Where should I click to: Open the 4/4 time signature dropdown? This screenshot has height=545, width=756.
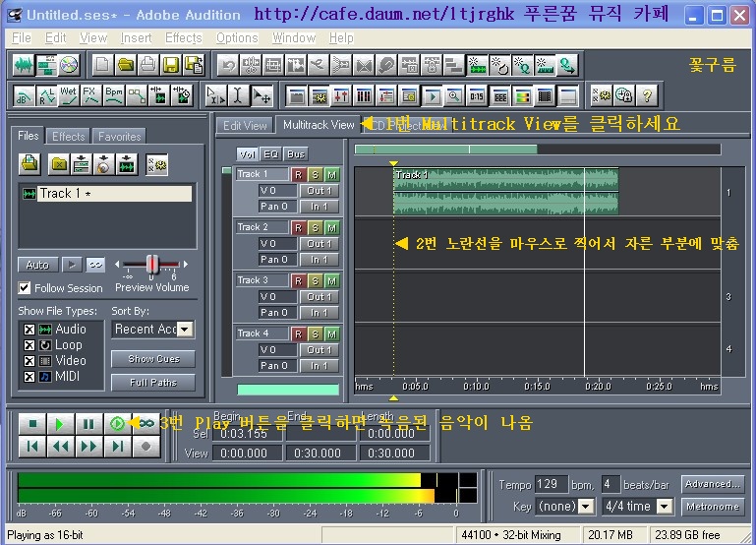665,507
